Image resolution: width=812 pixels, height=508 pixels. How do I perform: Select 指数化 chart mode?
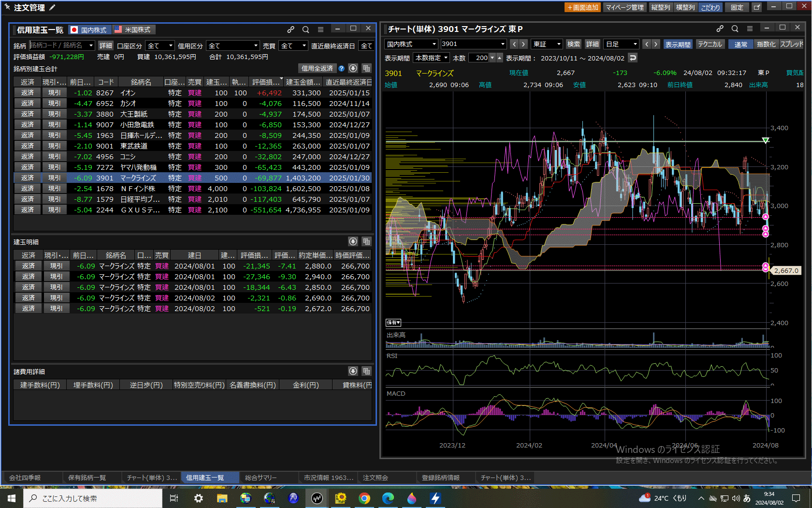(x=766, y=44)
